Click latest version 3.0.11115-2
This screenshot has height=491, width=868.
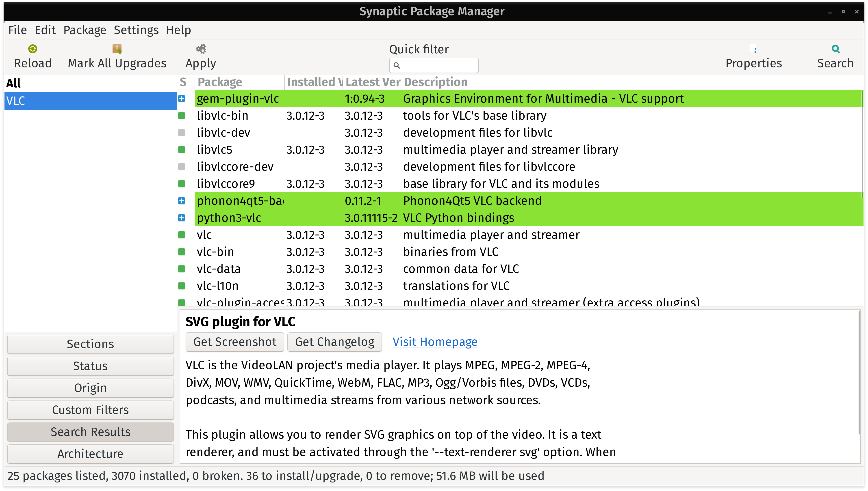click(x=371, y=218)
